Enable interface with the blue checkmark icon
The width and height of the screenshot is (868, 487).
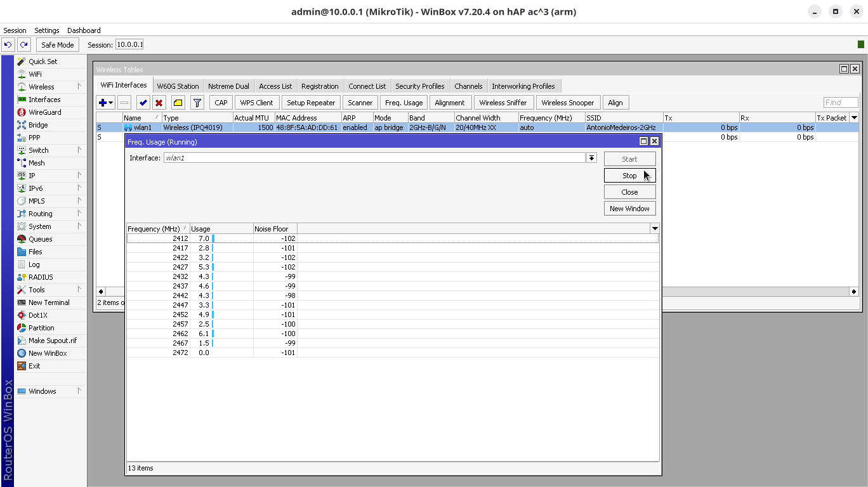tap(143, 103)
